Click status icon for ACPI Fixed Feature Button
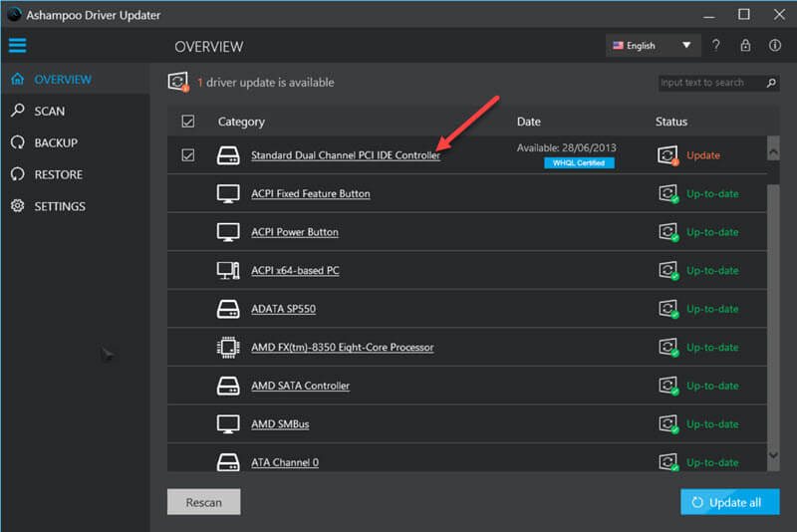 coord(668,193)
